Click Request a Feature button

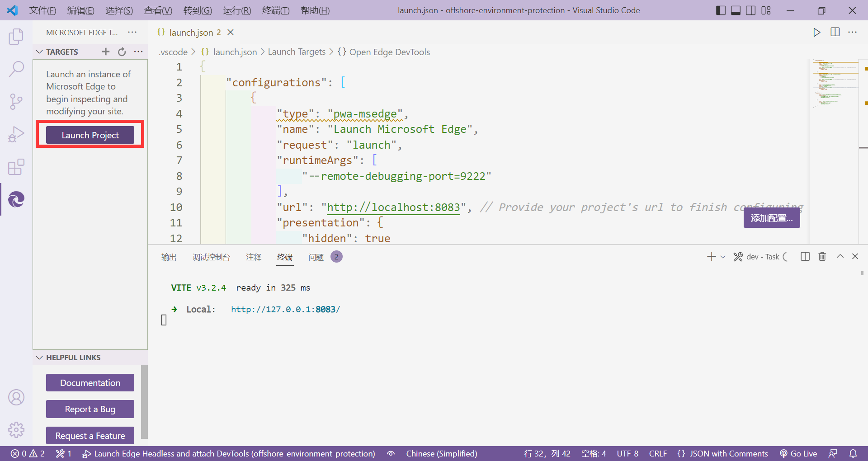pos(90,435)
